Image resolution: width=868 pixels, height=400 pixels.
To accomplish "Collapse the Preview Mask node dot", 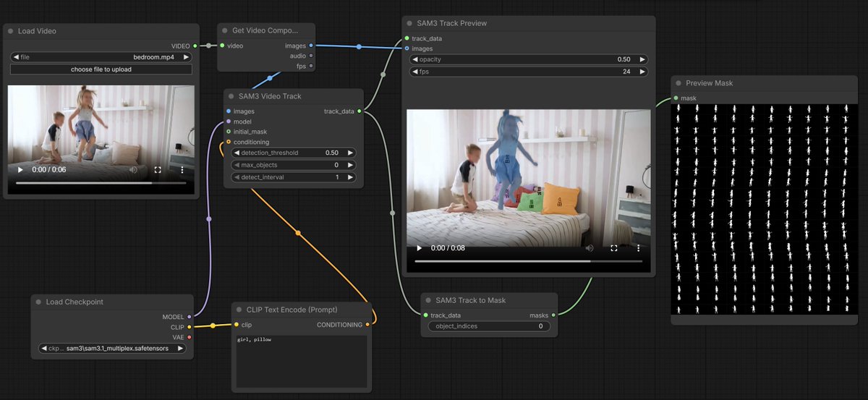I will [x=678, y=83].
